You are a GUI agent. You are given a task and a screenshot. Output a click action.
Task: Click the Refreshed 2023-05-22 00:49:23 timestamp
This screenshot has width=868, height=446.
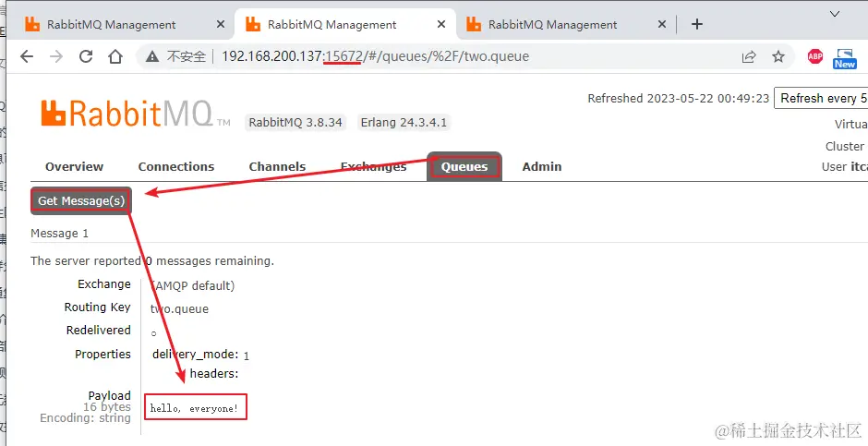click(x=678, y=99)
